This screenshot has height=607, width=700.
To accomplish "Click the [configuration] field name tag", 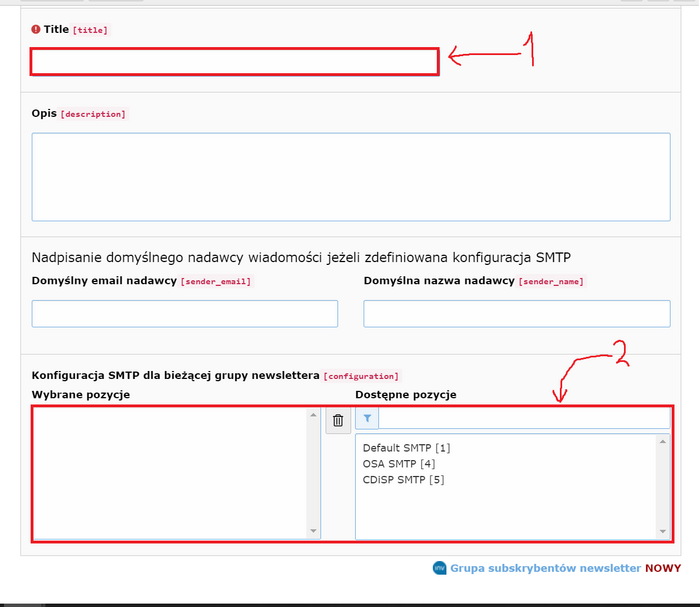I will [x=359, y=376].
